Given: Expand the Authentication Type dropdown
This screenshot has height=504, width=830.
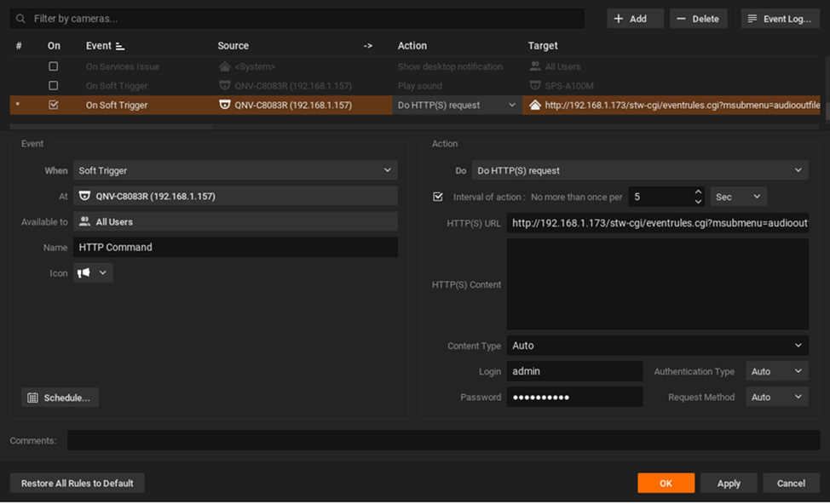Looking at the screenshot, I should coord(776,371).
